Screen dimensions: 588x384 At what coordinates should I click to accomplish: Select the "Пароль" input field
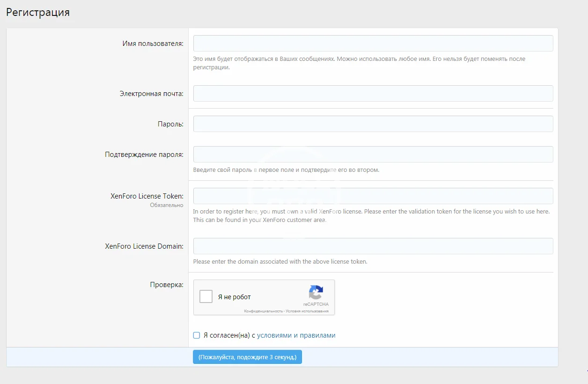click(x=373, y=124)
